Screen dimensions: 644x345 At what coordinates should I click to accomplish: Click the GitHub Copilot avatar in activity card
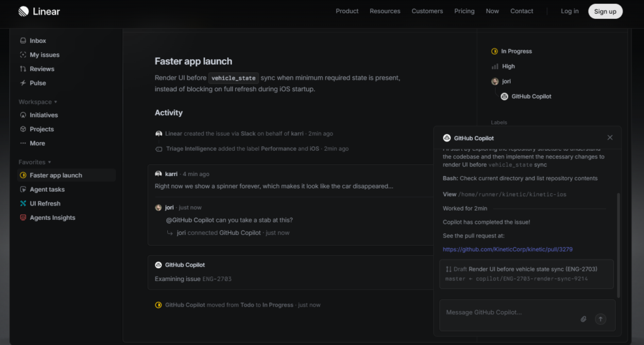(x=158, y=265)
